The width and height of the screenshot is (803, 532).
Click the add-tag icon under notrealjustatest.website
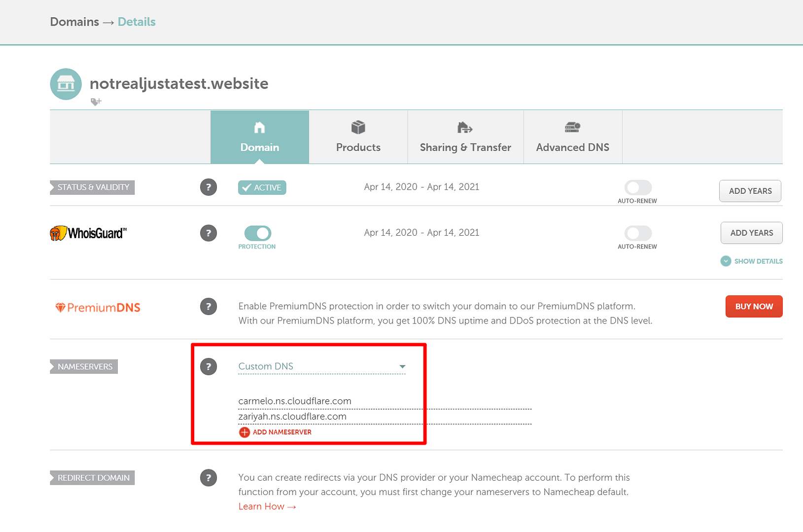coord(95,102)
